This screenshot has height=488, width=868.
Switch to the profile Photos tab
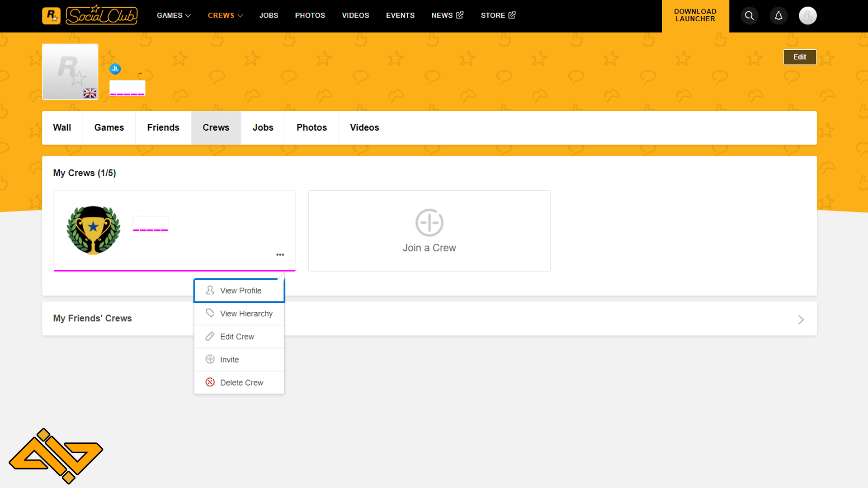point(311,128)
